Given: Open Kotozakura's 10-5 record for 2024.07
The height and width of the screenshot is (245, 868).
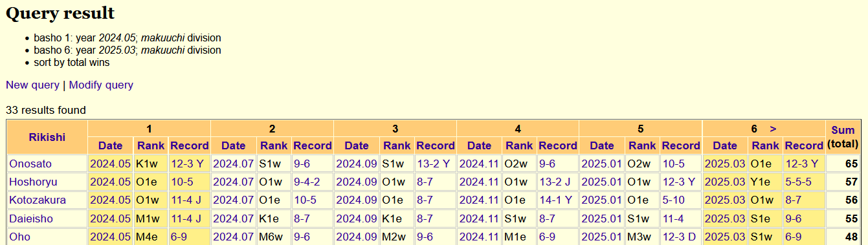Looking at the screenshot, I should tap(305, 200).
